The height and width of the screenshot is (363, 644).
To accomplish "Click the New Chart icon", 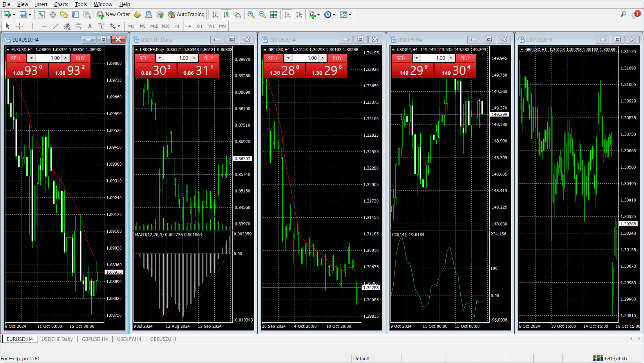I will pyautogui.click(x=7, y=14).
